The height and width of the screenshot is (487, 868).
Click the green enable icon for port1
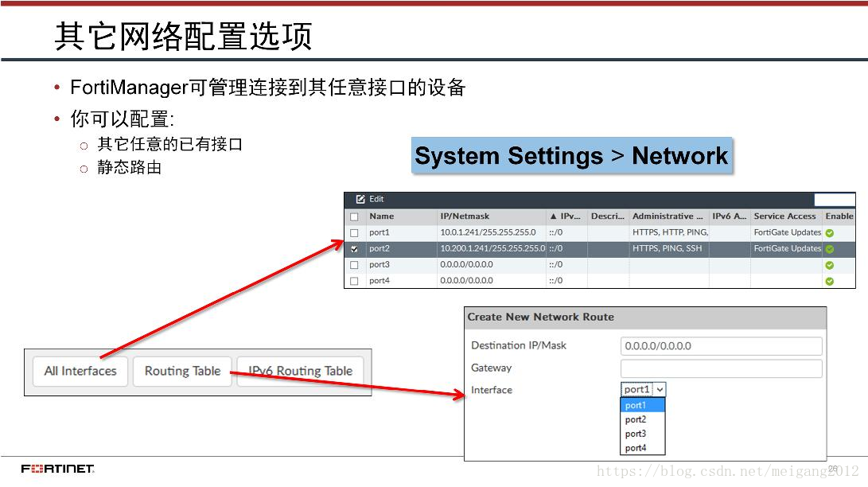point(829,233)
